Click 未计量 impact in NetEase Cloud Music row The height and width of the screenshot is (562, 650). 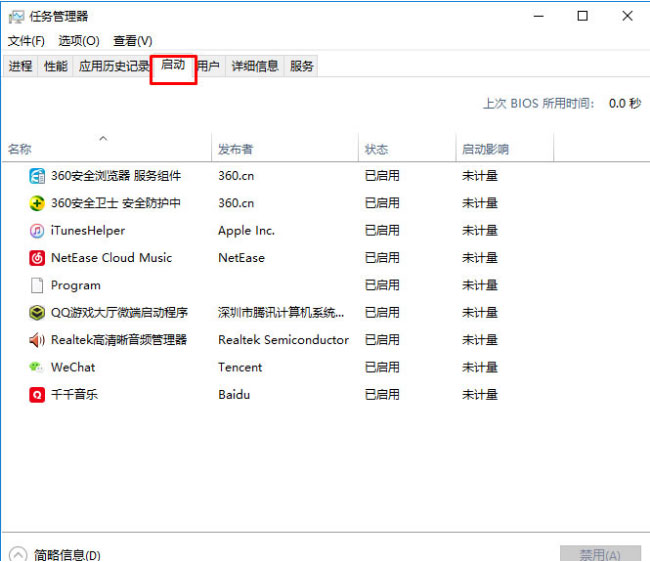(x=480, y=258)
